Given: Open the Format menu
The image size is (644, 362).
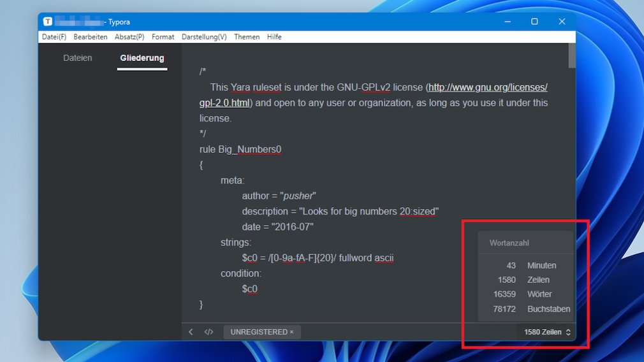Looking at the screenshot, I should [163, 37].
